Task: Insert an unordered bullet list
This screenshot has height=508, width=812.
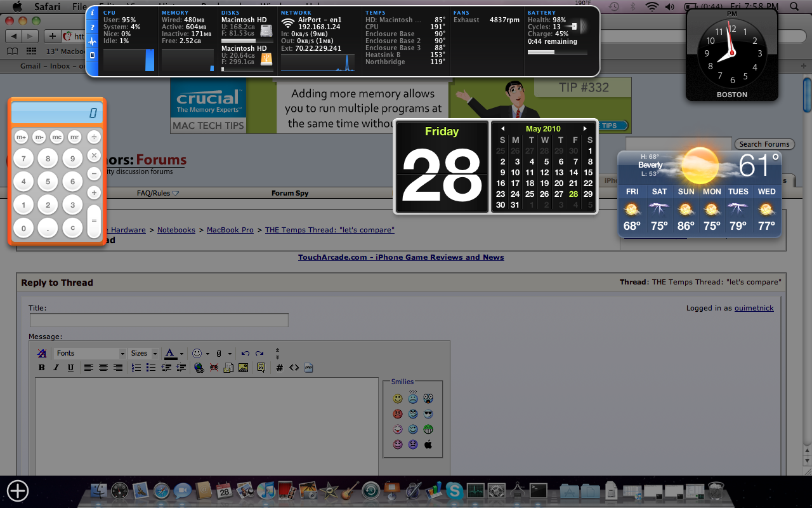Action: tap(151, 368)
